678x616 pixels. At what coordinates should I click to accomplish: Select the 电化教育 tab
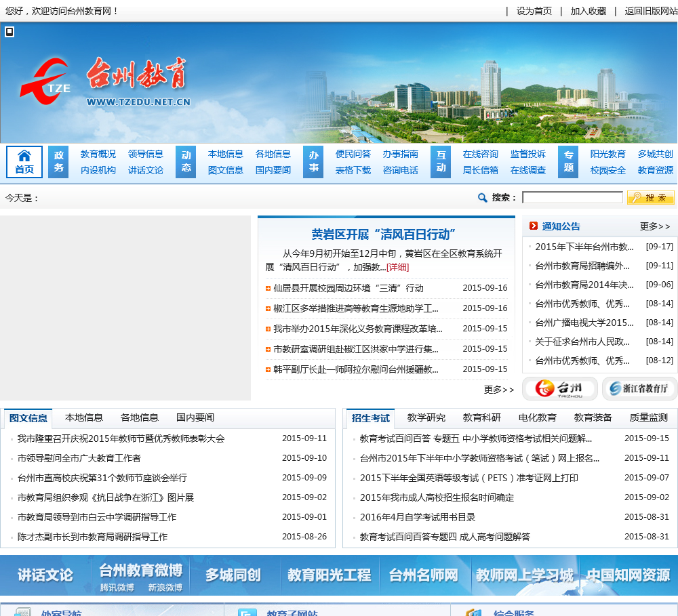(x=538, y=417)
